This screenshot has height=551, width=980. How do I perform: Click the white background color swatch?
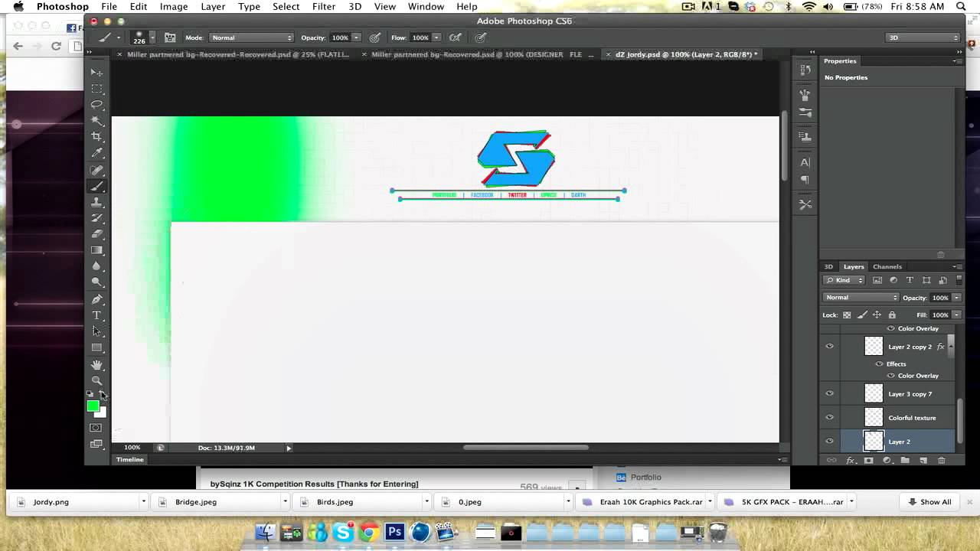pos(103,412)
